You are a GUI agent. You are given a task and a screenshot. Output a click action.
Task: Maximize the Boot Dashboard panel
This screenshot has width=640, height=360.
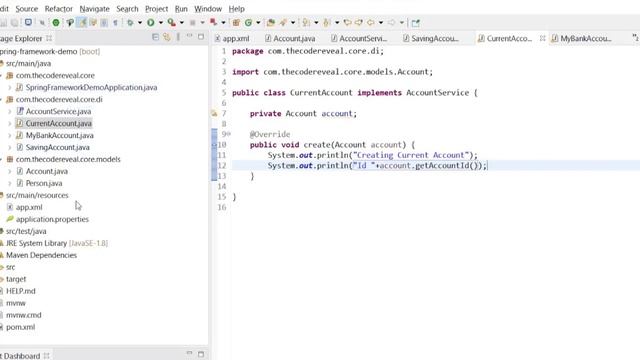(x=201, y=354)
